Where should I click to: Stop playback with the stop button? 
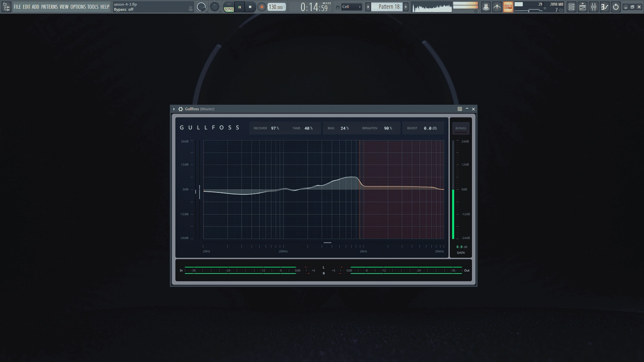250,7
